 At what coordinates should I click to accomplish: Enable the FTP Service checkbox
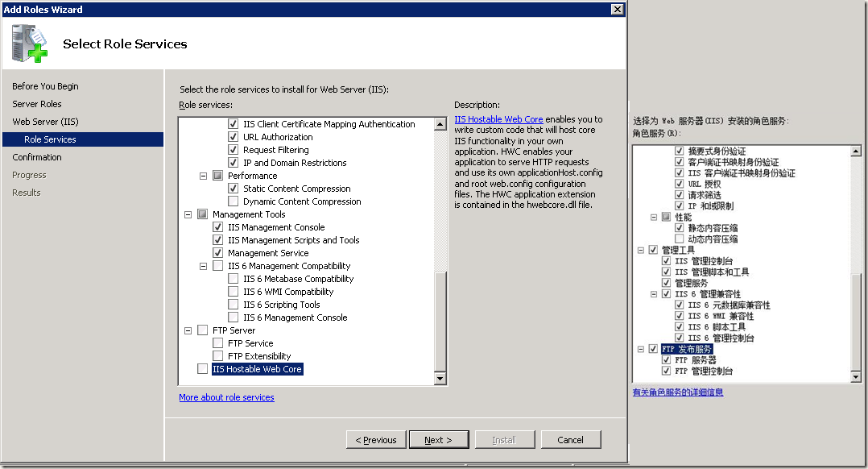pyautogui.click(x=218, y=342)
